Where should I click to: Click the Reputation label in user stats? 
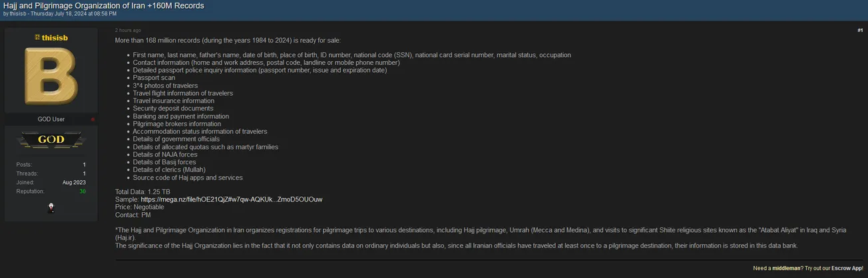coord(31,192)
